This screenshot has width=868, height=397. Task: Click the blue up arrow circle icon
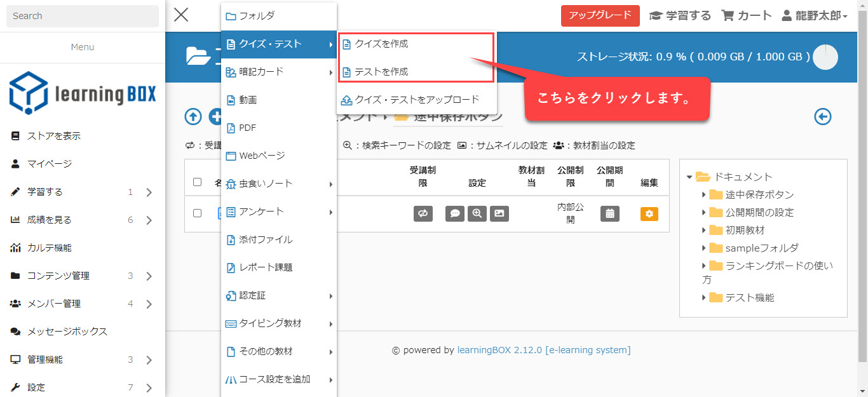click(193, 116)
